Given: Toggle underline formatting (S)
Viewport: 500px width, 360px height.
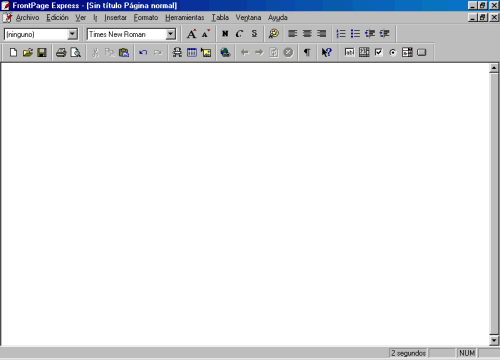Looking at the screenshot, I should pyautogui.click(x=254, y=34).
